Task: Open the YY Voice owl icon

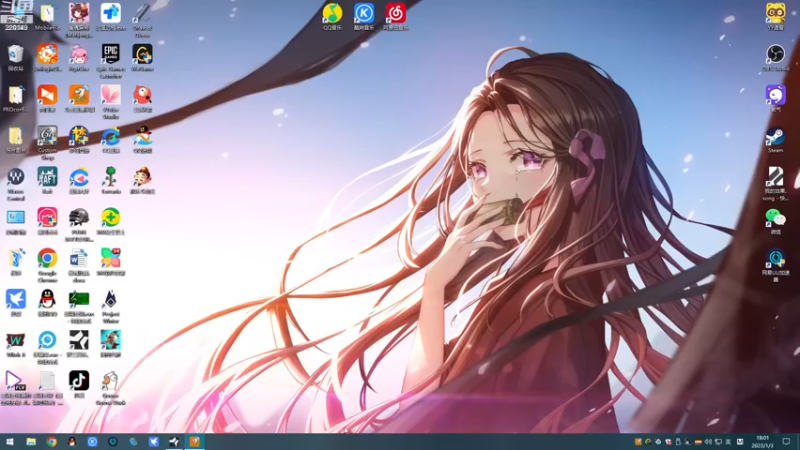Action: (775, 16)
